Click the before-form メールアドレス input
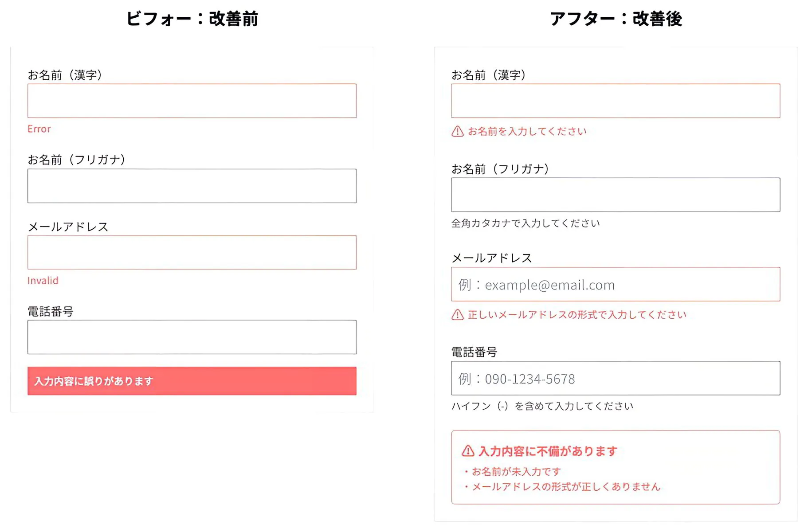Screen dimensions: 808x532 (x=192, y=252)
